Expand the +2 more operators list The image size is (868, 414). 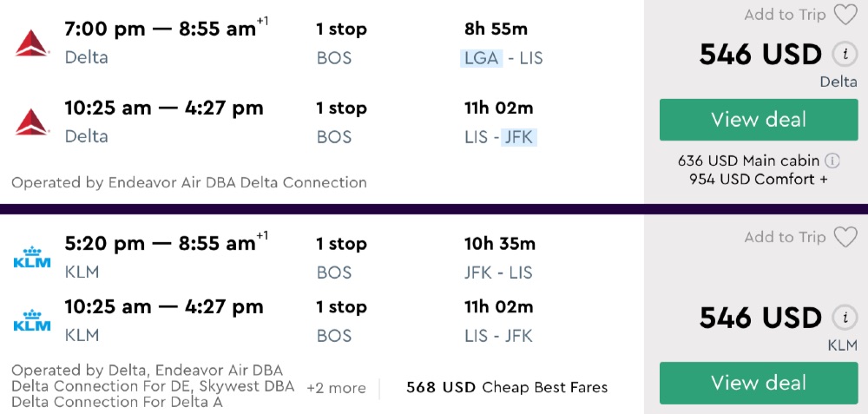pos(336,388)
